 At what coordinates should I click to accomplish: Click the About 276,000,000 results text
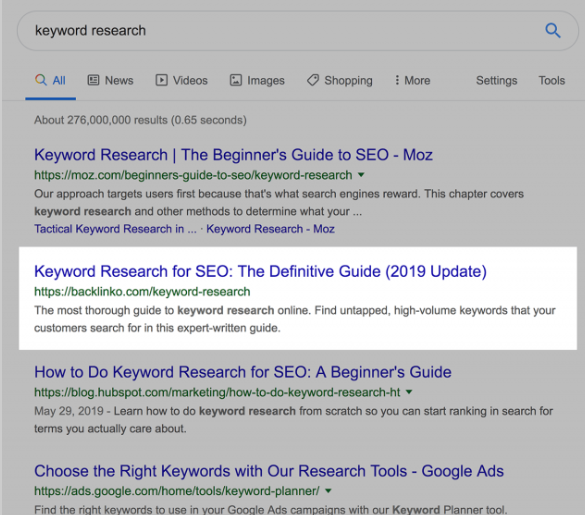(140, 120)
